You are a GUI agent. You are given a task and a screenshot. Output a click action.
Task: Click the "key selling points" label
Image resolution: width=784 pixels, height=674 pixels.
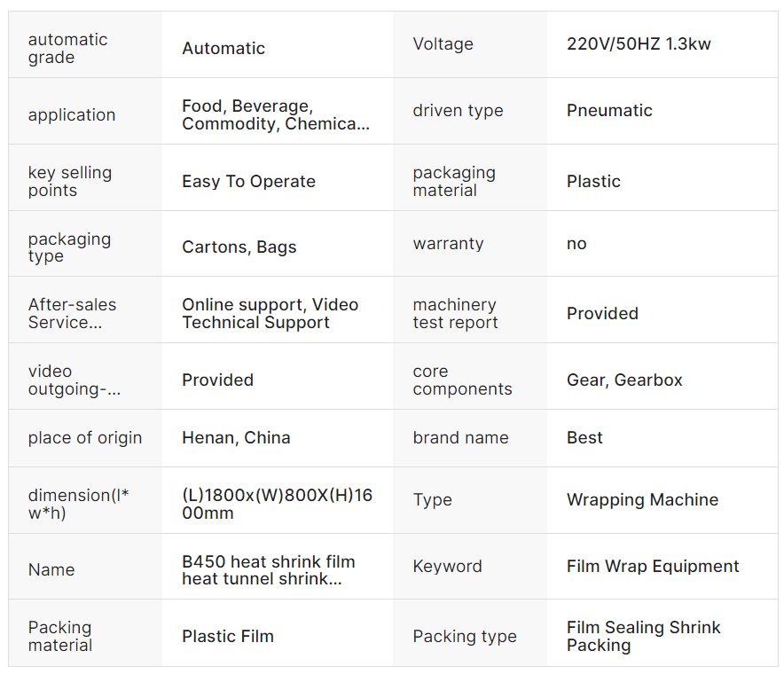coord(70,182)
